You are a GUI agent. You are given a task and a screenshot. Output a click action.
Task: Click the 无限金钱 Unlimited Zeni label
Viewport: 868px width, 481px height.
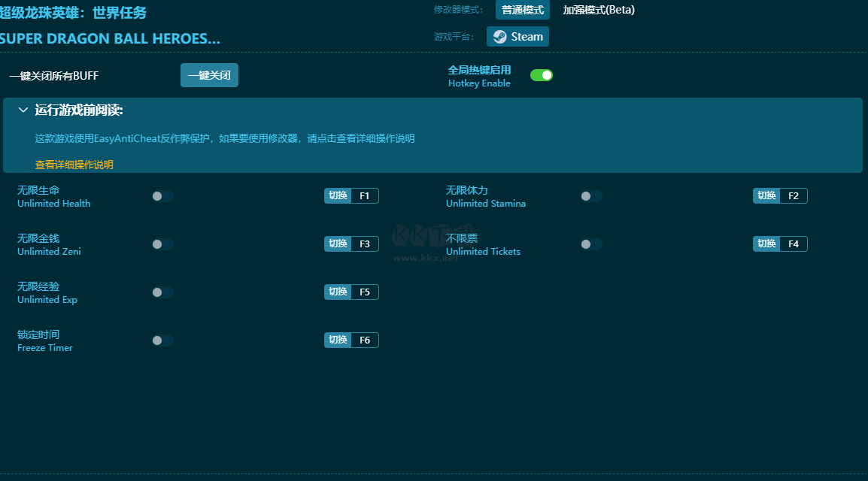[x=49, y=245]
